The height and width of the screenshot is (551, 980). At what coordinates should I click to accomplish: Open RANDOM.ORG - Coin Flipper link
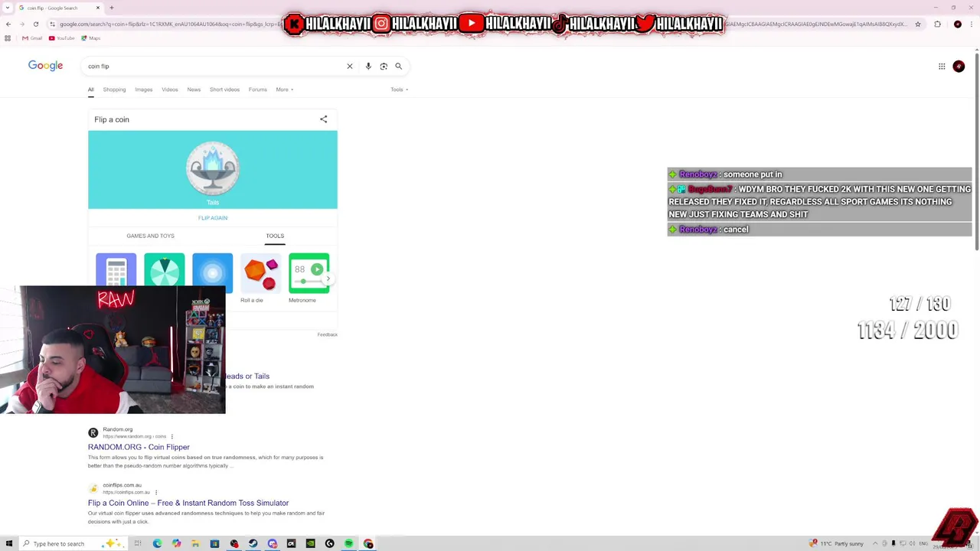point(139,447)
